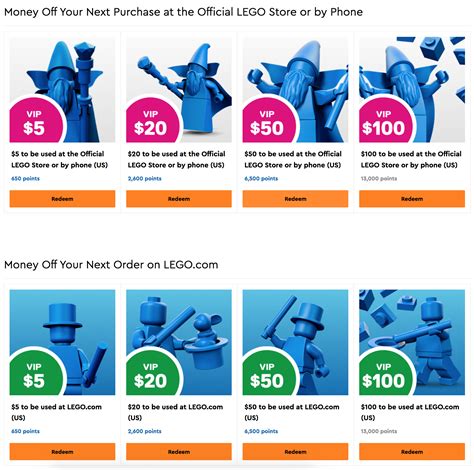
Task: Click the '$100 to be used at LEGO.com' title
Action: pyautogui.click(x=410, y=412)
